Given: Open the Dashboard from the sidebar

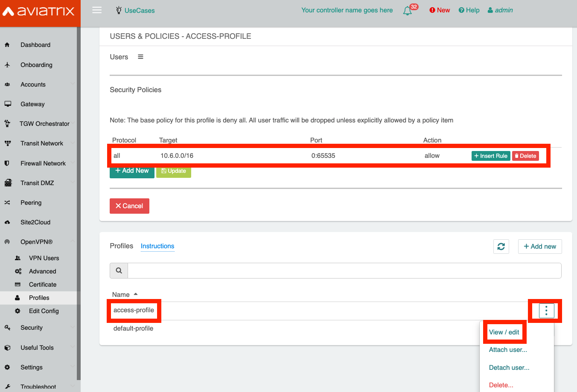Looking at the screenshot, I should [x=35, y=44].
